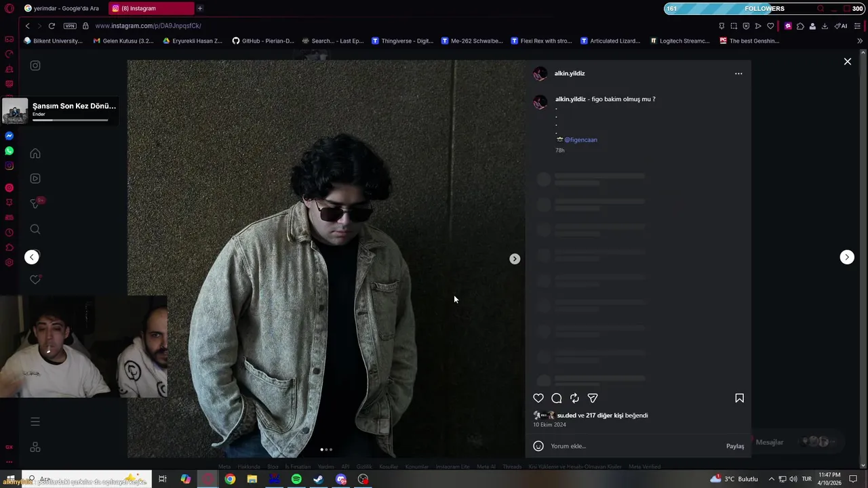Close the post viewer with the X

click(x=848, y=62)
